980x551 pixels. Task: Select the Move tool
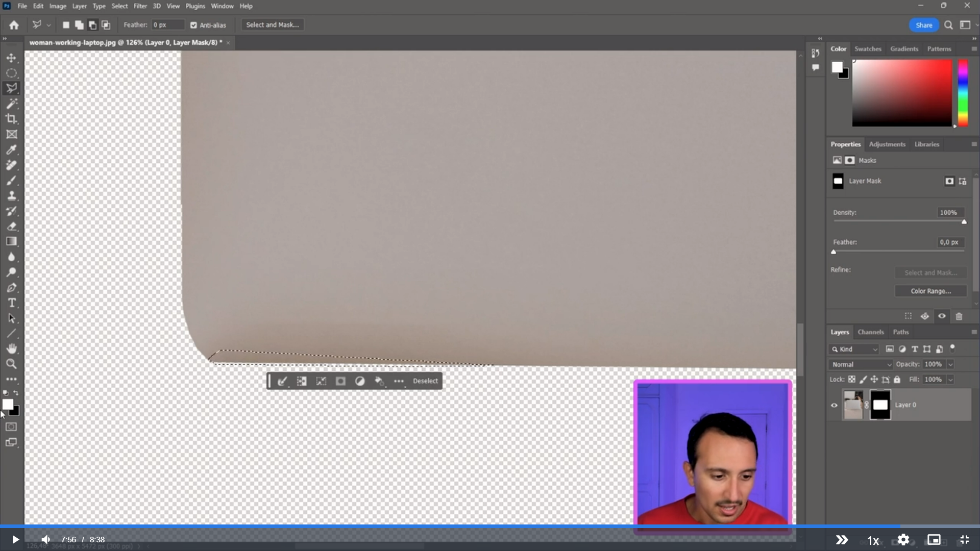[x=11, y=58]
